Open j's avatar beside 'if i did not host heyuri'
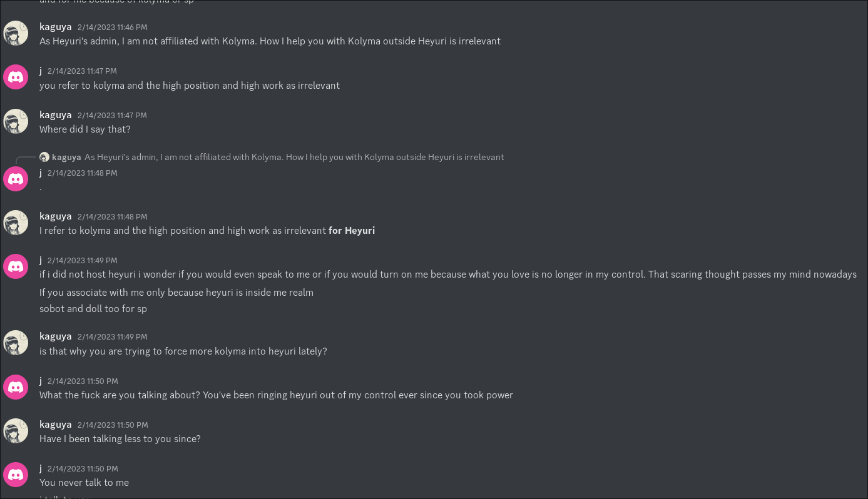Screen dimensions: 868x499 pyautogui.click(x=16, y=267)
